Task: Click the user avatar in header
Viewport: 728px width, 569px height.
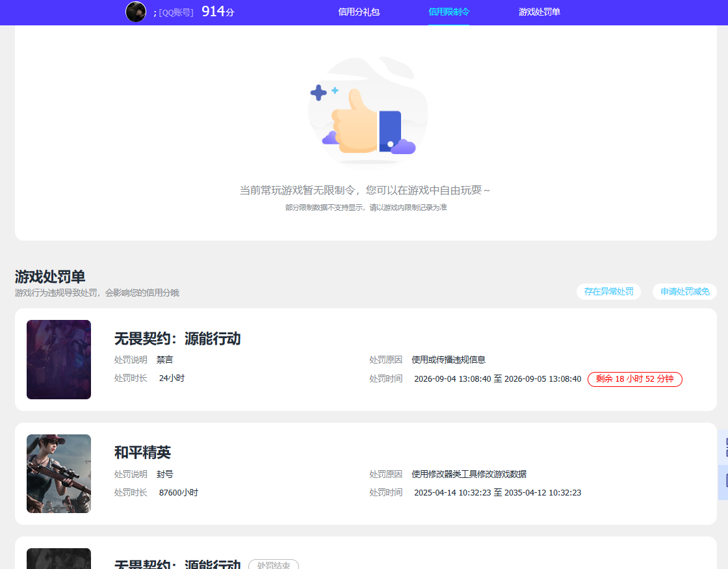Action: point(136,12)
